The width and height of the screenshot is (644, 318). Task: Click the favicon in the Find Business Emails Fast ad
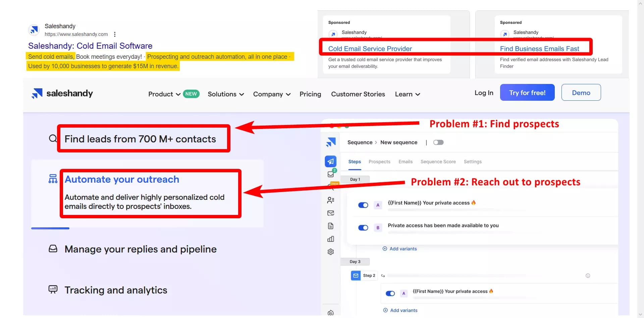505,34
